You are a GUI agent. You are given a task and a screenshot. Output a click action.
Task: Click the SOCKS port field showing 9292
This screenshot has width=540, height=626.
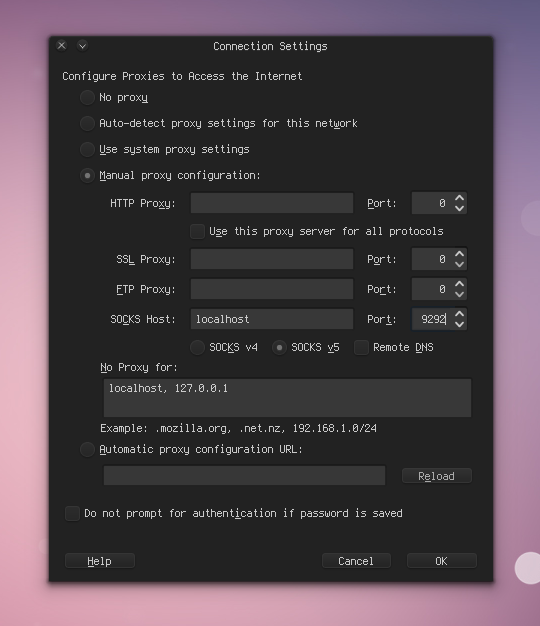[x=432, y=319]
